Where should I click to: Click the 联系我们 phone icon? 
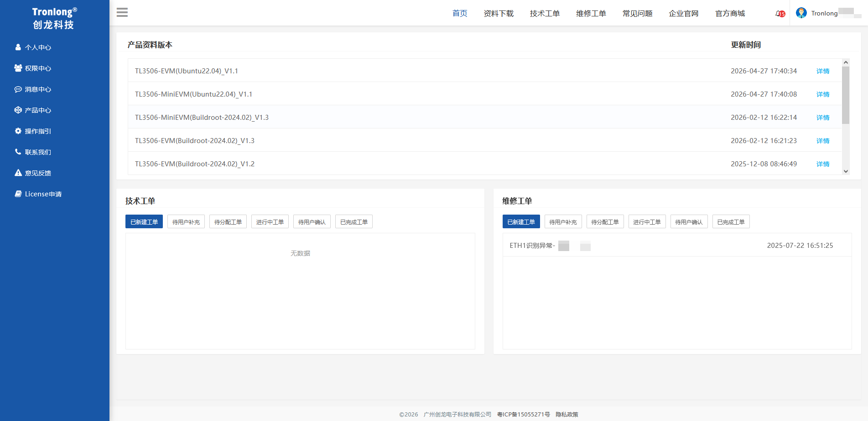click(18, 152)
